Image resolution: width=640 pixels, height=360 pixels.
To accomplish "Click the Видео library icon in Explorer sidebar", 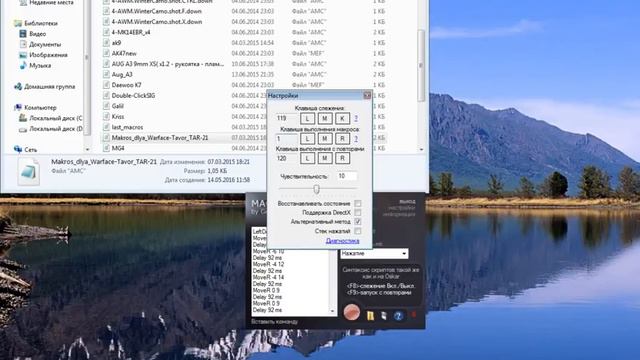I will [23, 34].
